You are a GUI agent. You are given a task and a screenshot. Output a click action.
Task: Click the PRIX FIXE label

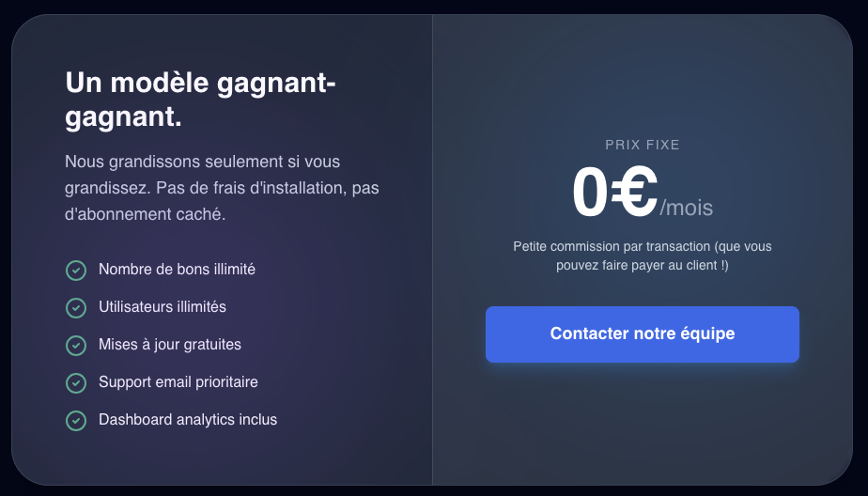point(643,146)
